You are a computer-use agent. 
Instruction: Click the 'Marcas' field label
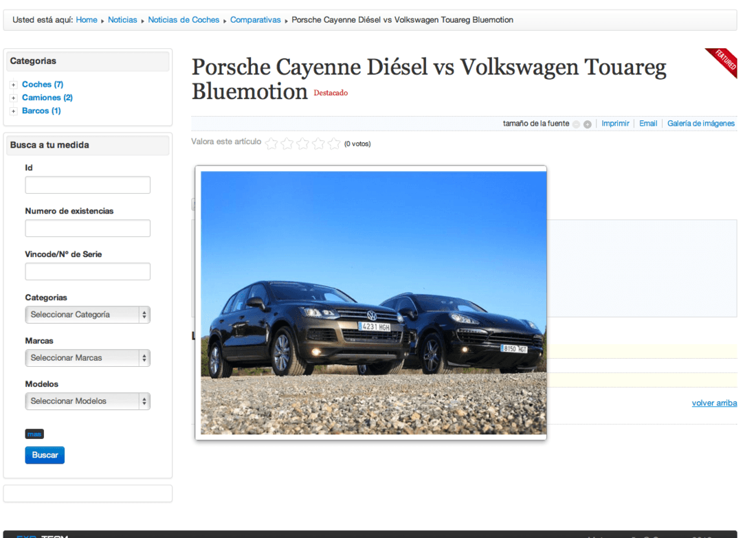[39, 341]
